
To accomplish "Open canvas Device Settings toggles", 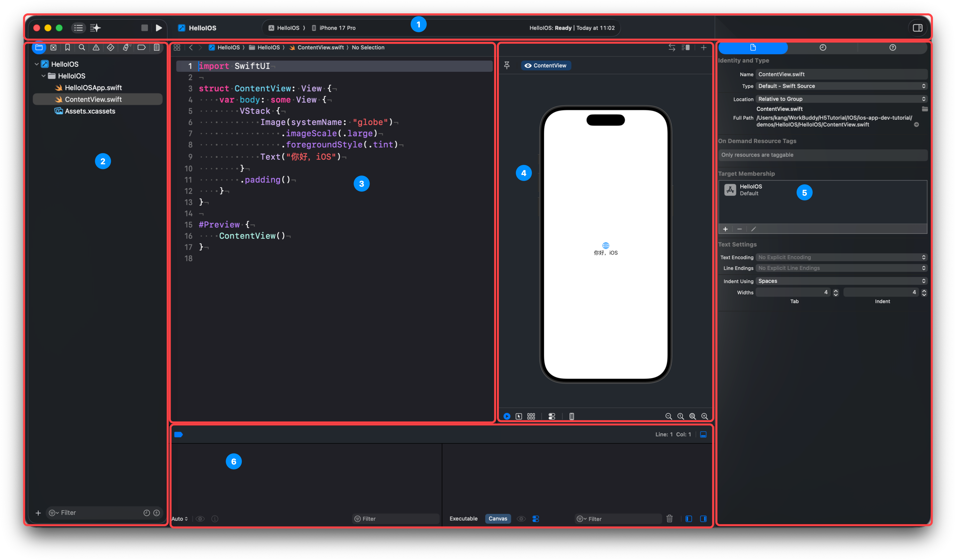I will (x=552, y=416).
